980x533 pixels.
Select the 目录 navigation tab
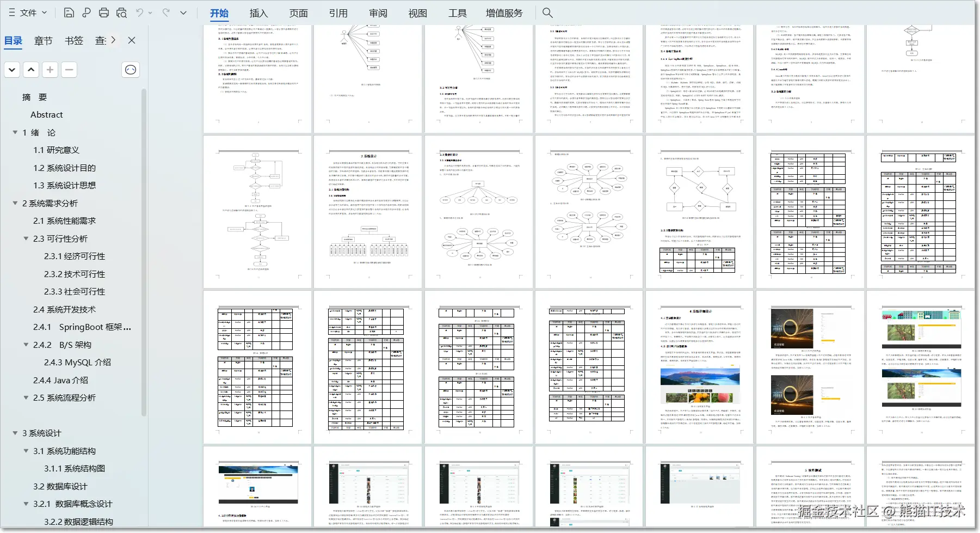click(x=13, y=40)
